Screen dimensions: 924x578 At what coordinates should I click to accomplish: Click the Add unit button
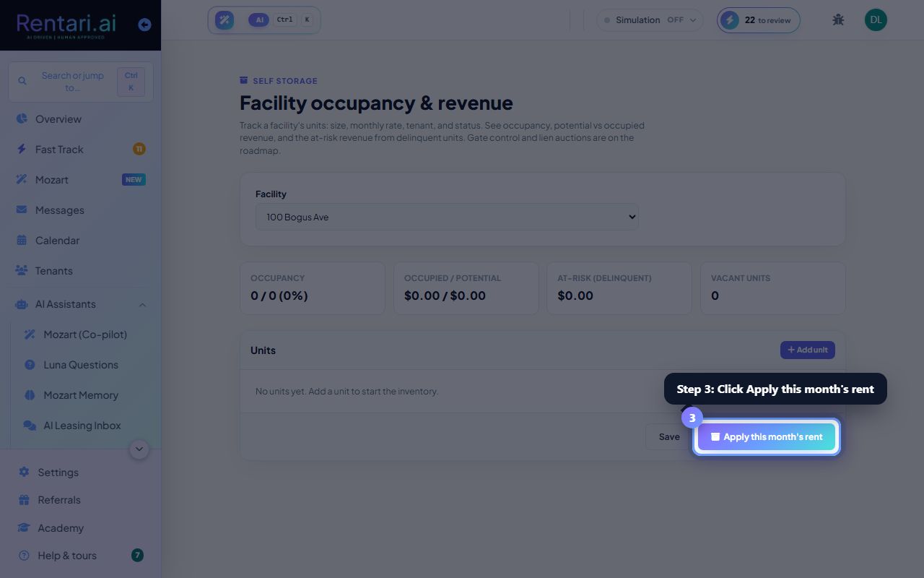pyautogui.click(x=807, y=350)
